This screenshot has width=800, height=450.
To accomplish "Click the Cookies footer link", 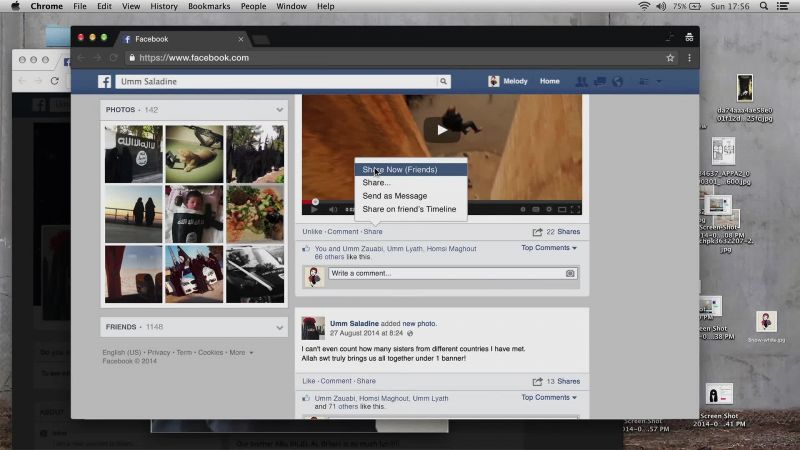I will [210, 353].
